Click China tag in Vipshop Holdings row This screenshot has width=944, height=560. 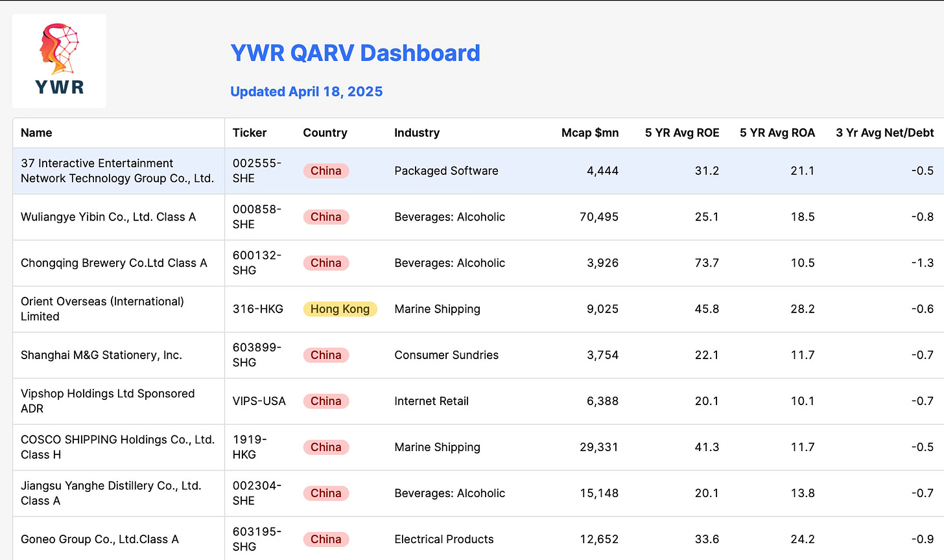pyautogui.click(x=326, y=401)
